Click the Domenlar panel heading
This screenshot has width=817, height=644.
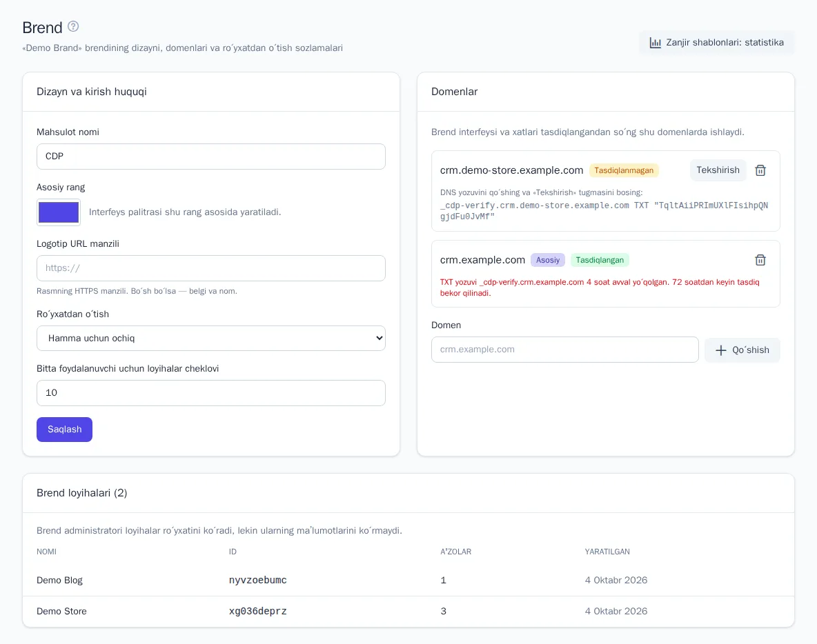coord(454,92)
